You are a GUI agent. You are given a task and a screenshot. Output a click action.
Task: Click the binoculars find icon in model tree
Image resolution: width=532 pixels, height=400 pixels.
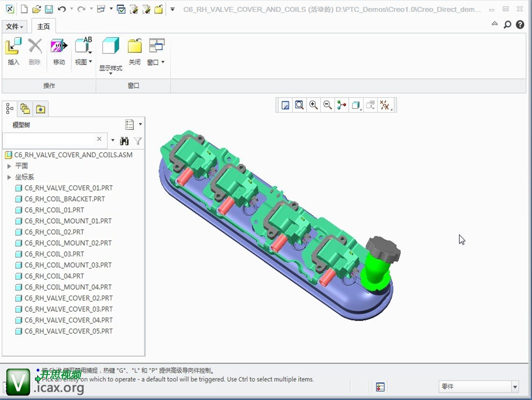pos(124,141)
